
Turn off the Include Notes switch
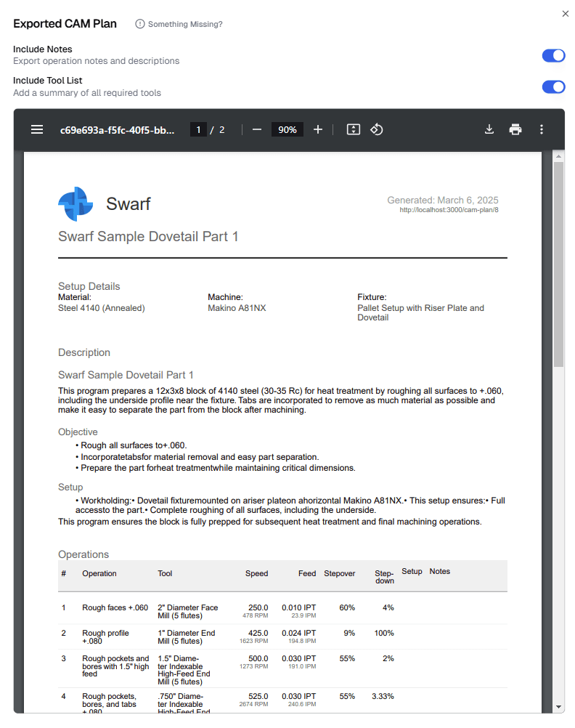[554, 56]
